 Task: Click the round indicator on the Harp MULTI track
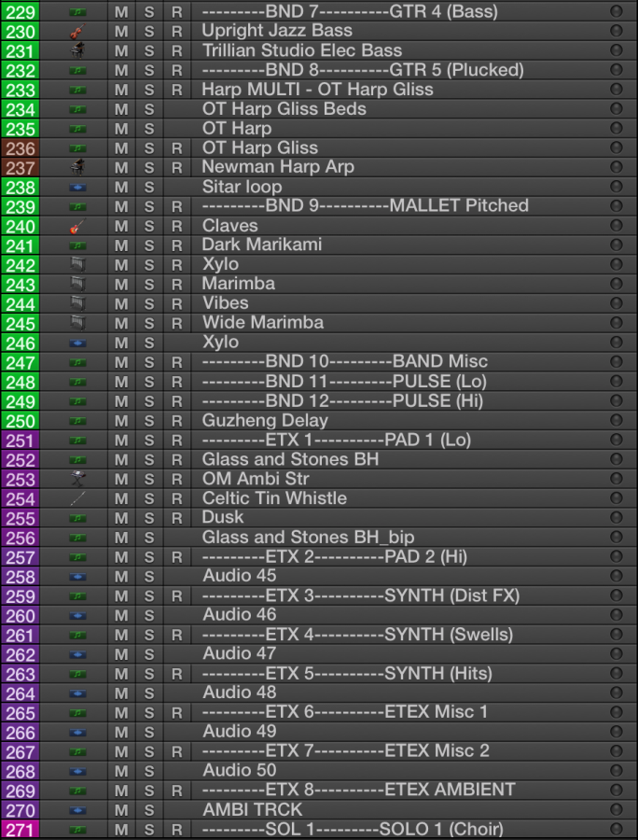(x=616, y=90)
